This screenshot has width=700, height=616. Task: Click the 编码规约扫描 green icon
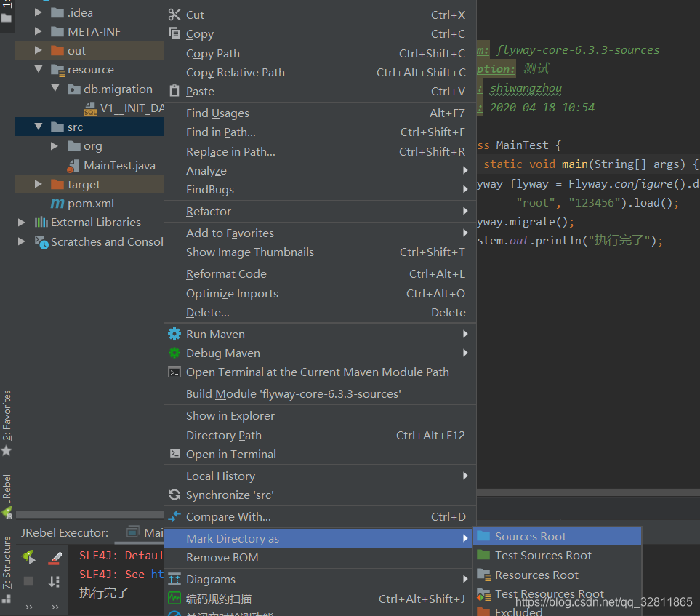click(174, 598)
